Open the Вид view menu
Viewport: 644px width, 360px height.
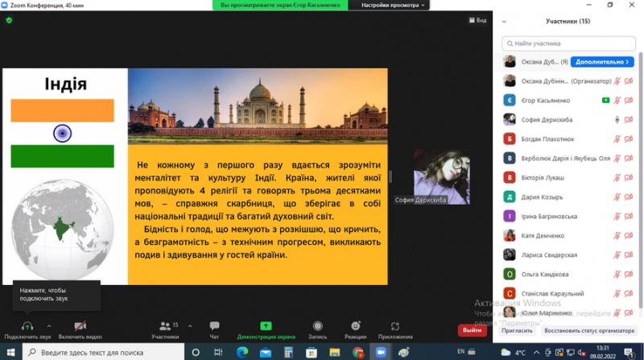tap(477, 20)
